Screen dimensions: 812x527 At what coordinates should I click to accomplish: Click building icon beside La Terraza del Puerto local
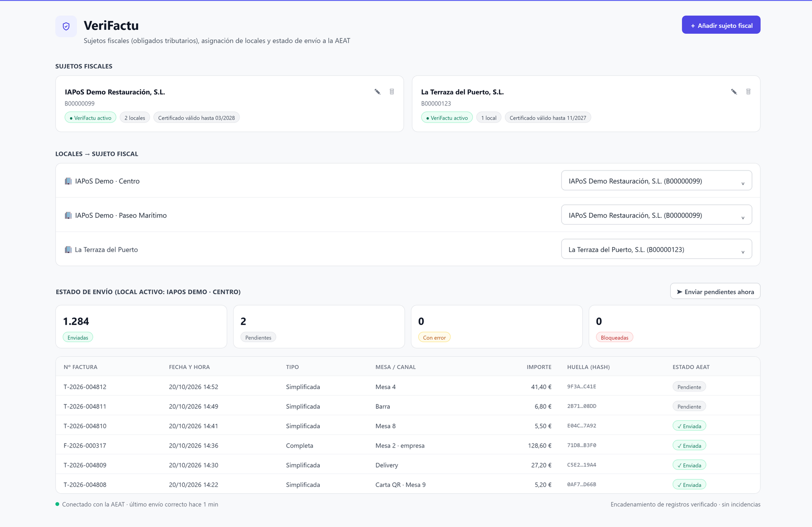pos(68,250)
